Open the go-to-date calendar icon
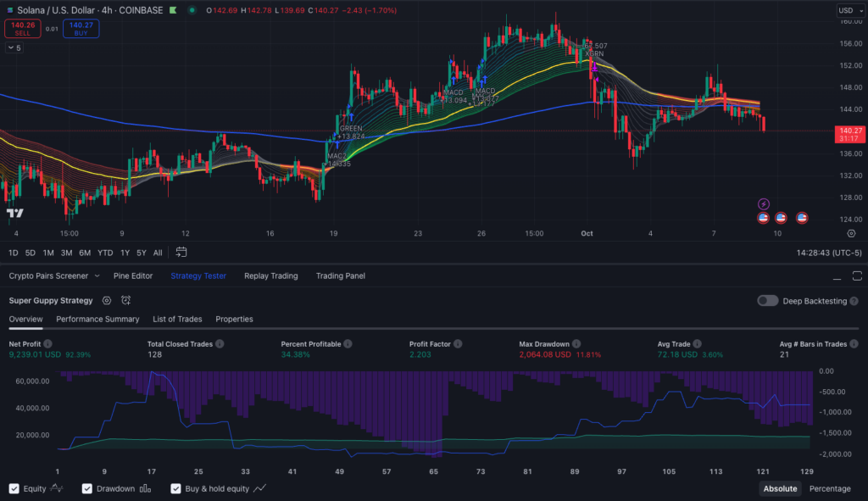 tap(181, 253)
